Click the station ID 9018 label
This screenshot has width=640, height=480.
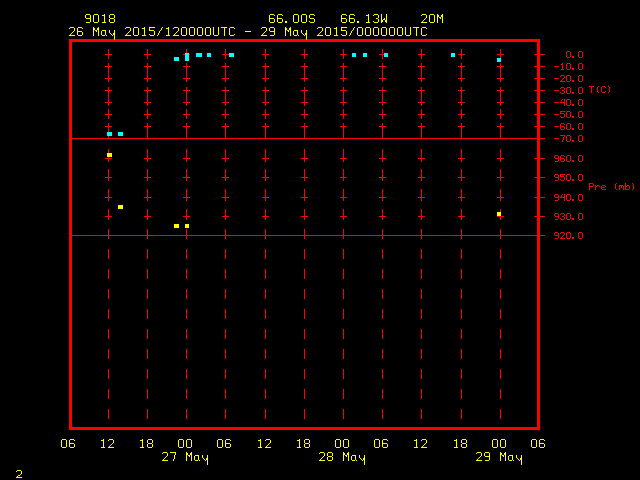click(x=99, y=19)
